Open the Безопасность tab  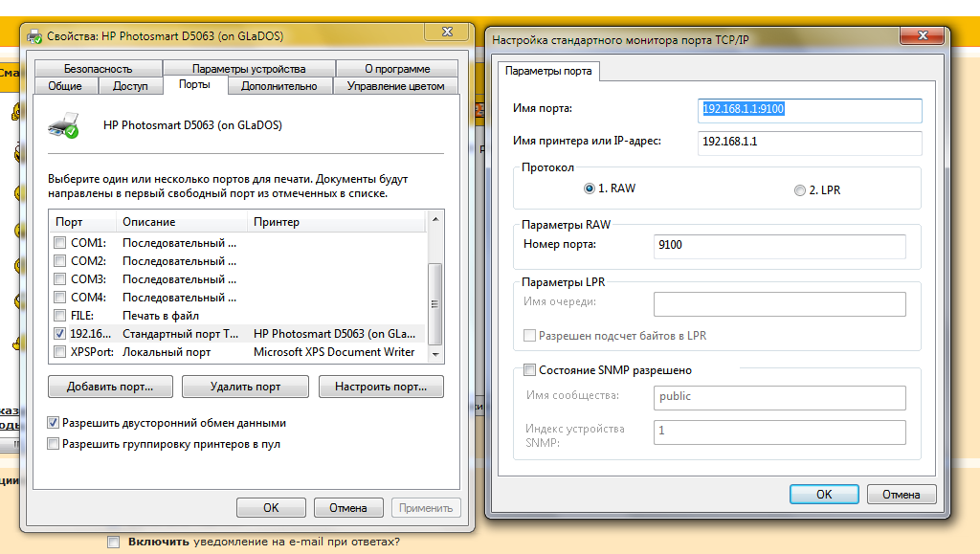[99, 69]
